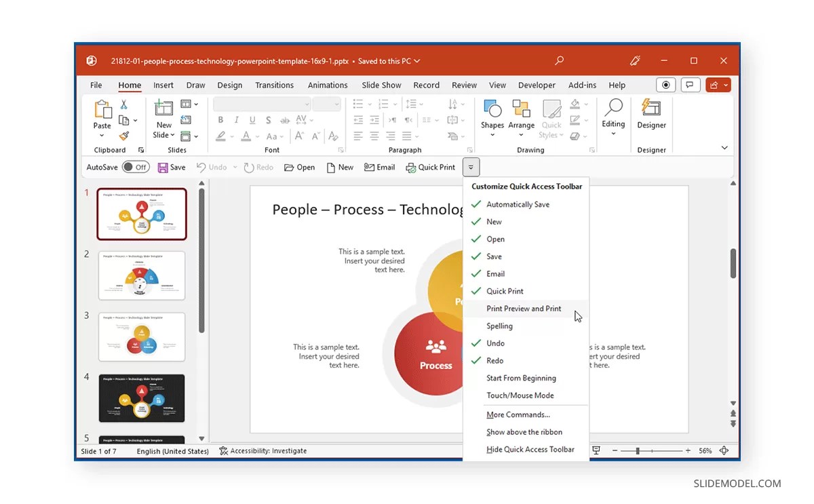Select Hide Quick Access Toolbar

click(530, 449)
